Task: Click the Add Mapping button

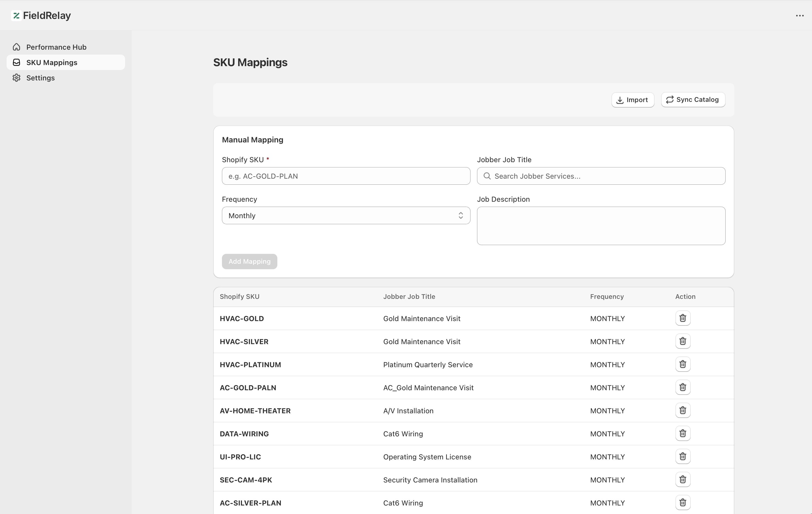Action: (249, 261)
